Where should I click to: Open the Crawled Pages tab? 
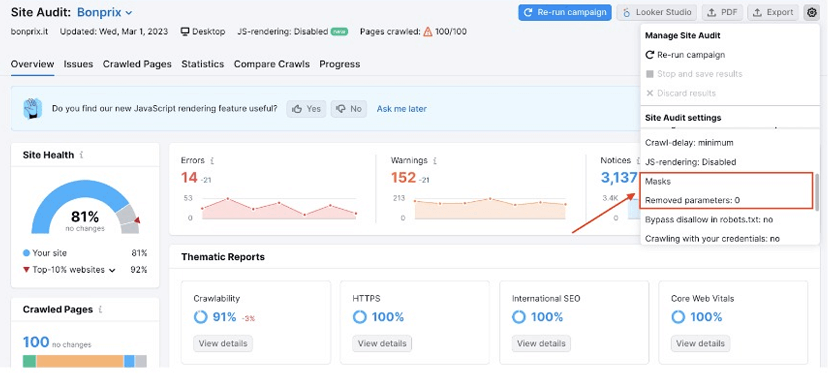pyautogui.click(x=137, y=64)
